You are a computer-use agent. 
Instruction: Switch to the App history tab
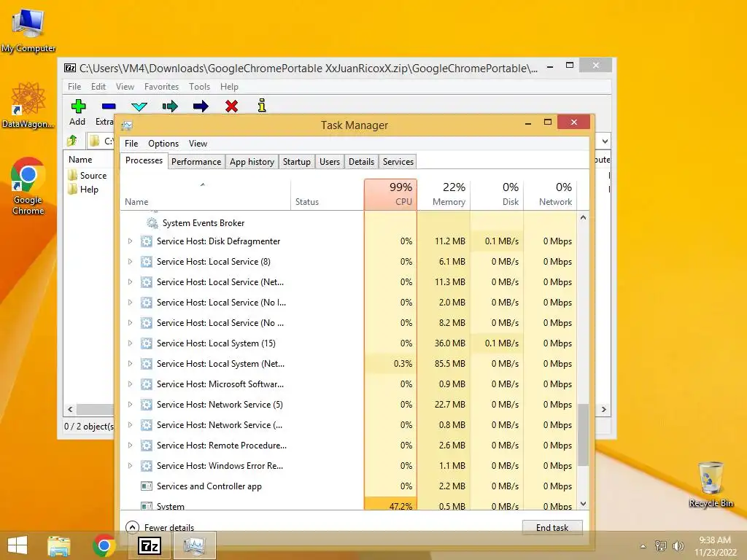coord(252,162)
